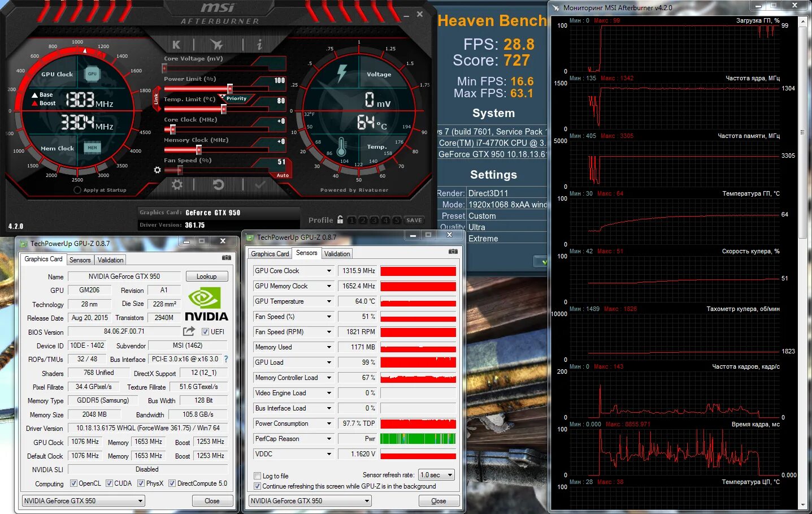Uncheck Continue refreshing in background

click(258, 486)
